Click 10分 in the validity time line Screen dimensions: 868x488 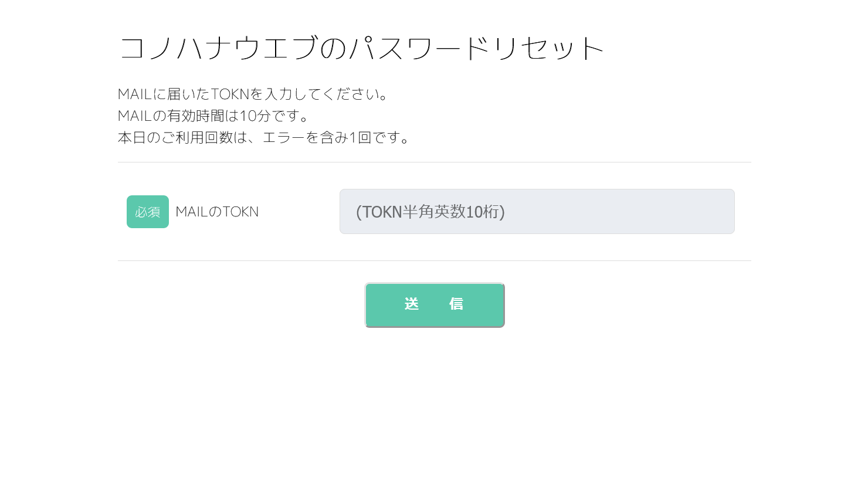[255, 116]
